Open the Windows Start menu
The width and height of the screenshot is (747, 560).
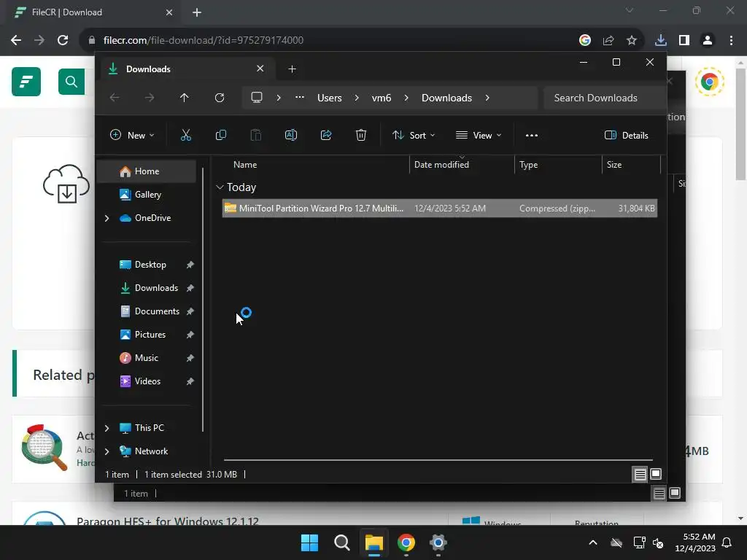(x=309, y=542)
